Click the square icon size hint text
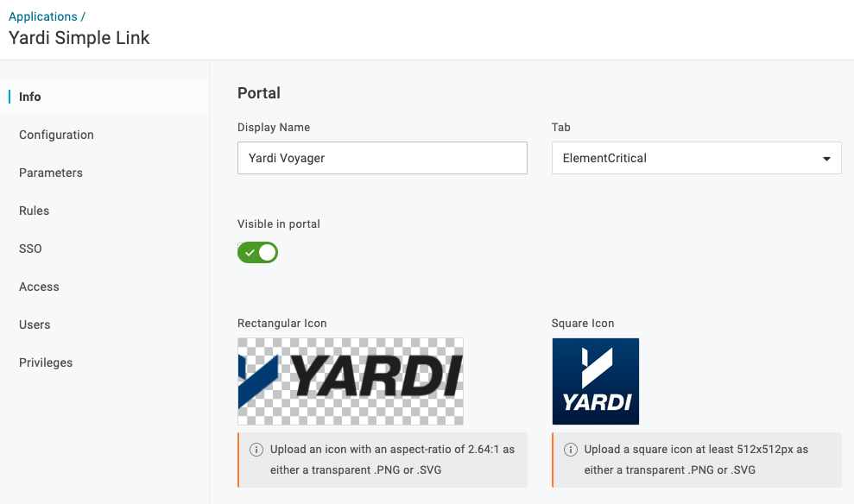The height and width of the screenshot is (504, 854). [696, 459]
